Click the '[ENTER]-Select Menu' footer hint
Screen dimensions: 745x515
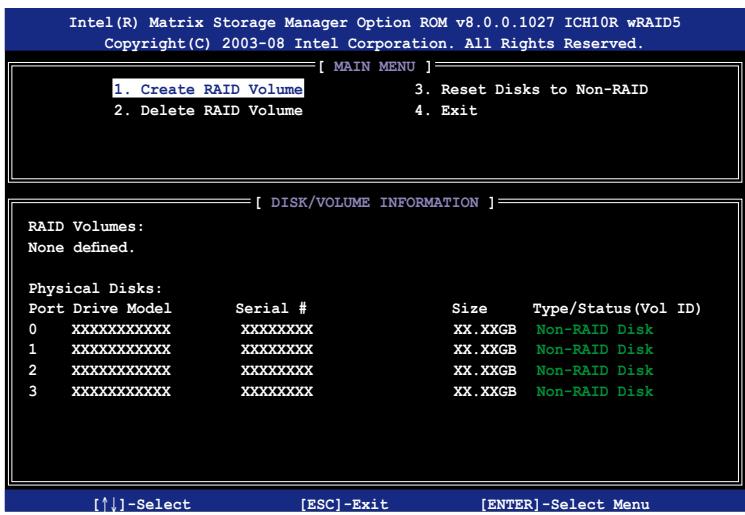565,504
